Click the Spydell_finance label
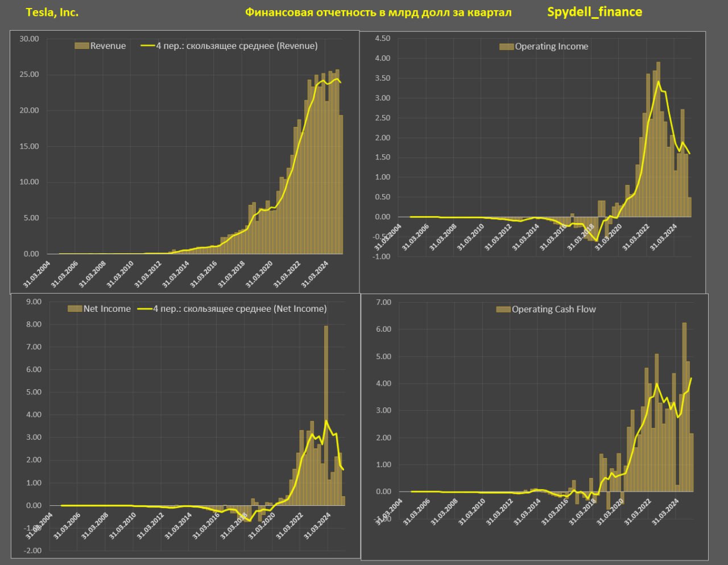The width and height of the screenshot is (728, 565). (x=594, y=12)
